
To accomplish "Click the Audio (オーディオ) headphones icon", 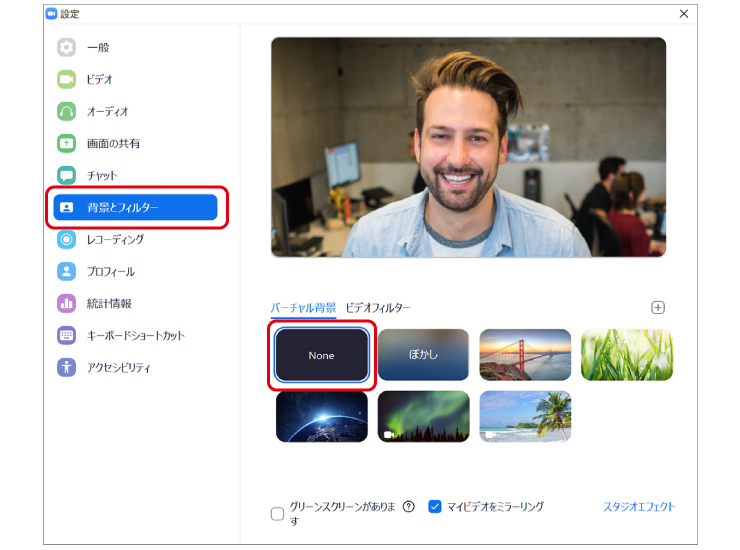I will (x=67, y=111).
